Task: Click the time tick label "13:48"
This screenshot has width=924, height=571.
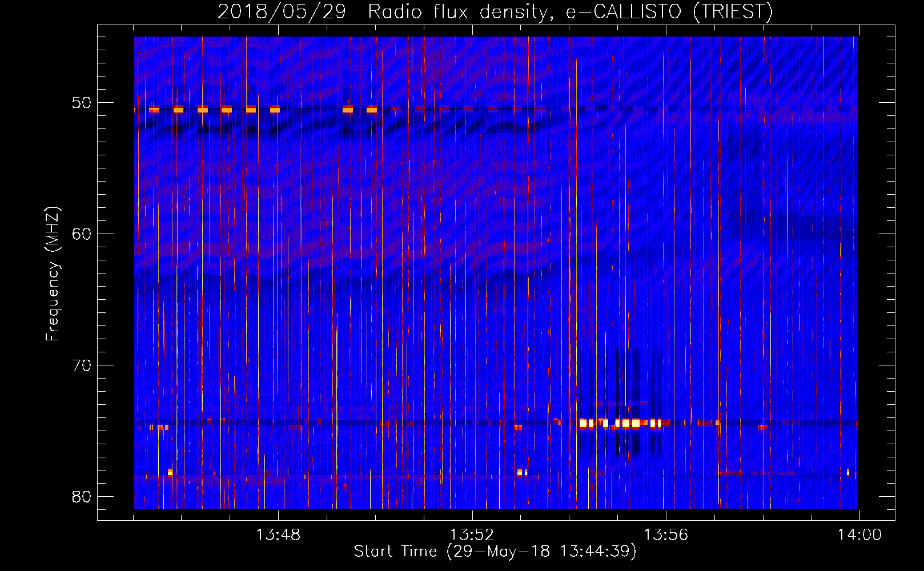Action: click(x=278, y=535)
